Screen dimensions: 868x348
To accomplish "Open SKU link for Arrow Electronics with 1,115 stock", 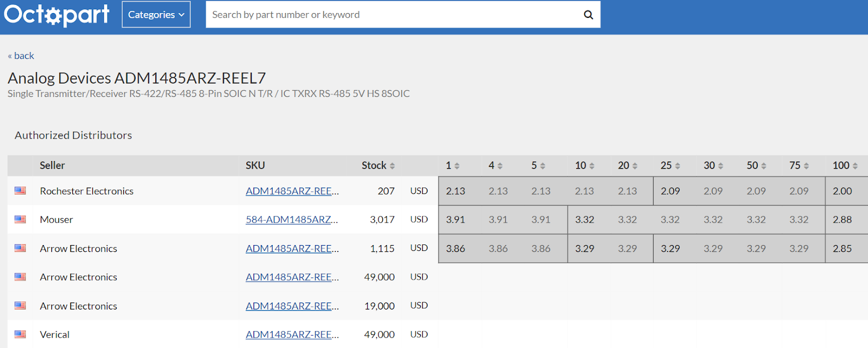I will coord(292,248).
